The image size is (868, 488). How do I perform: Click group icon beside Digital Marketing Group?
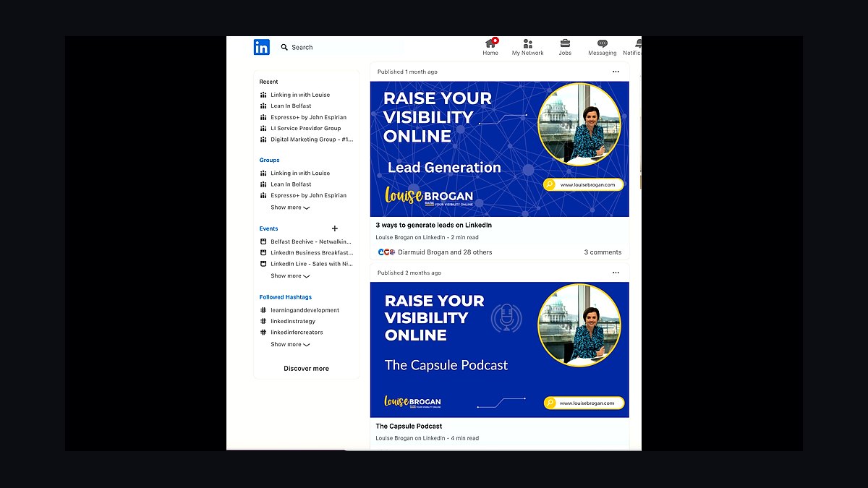click(263, 140)
